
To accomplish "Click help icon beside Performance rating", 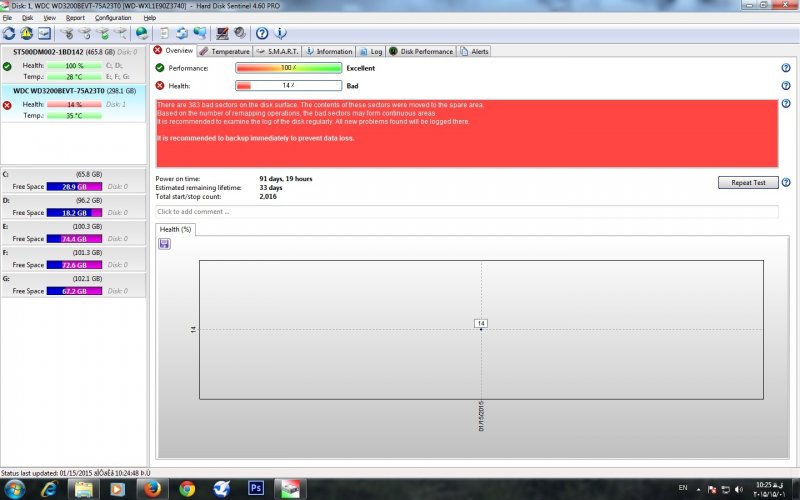I will click(786, 68).
